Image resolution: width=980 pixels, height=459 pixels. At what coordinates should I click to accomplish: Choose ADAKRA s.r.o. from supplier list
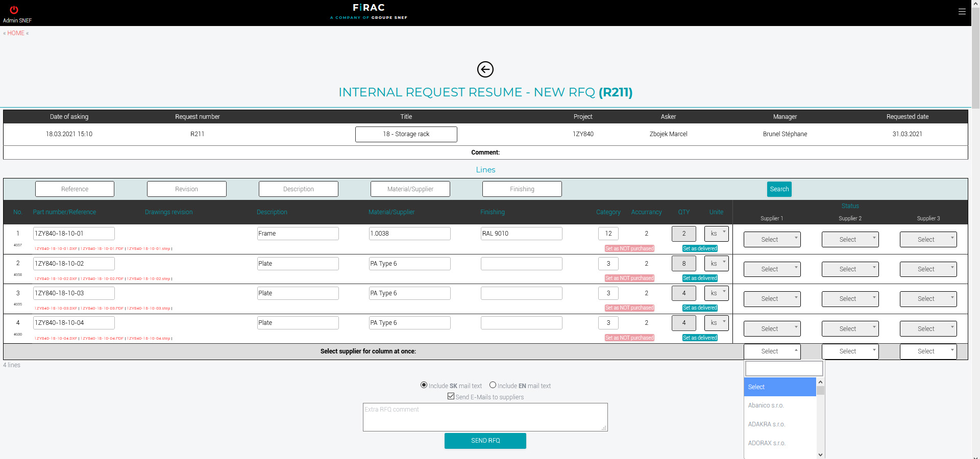tap(766, 424)
